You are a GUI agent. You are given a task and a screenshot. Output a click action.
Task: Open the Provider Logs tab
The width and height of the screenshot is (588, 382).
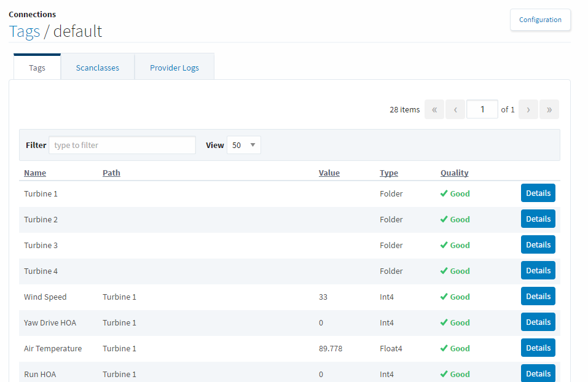(174, 68)
